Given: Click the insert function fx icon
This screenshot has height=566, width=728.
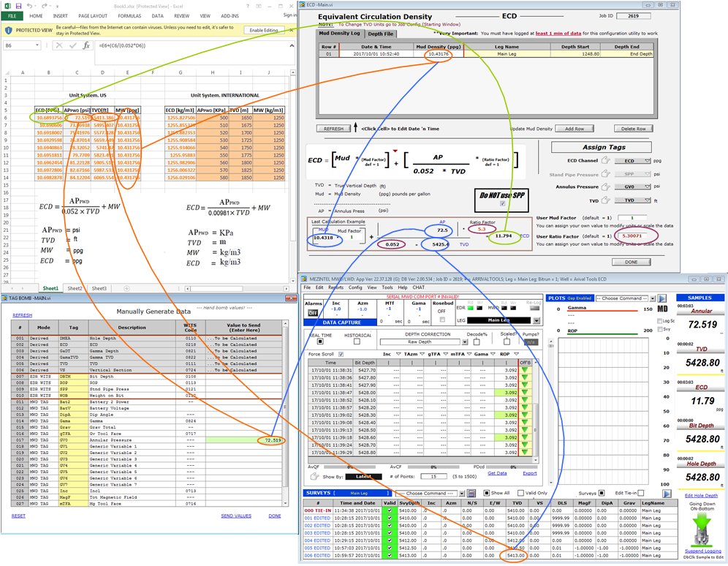Looking at the screenshot, I should (86, 45).
